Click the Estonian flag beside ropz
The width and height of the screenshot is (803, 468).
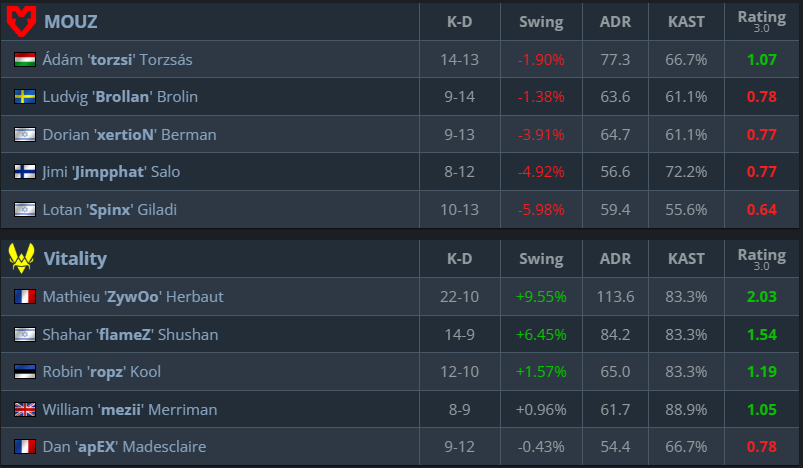click(25, 372)
